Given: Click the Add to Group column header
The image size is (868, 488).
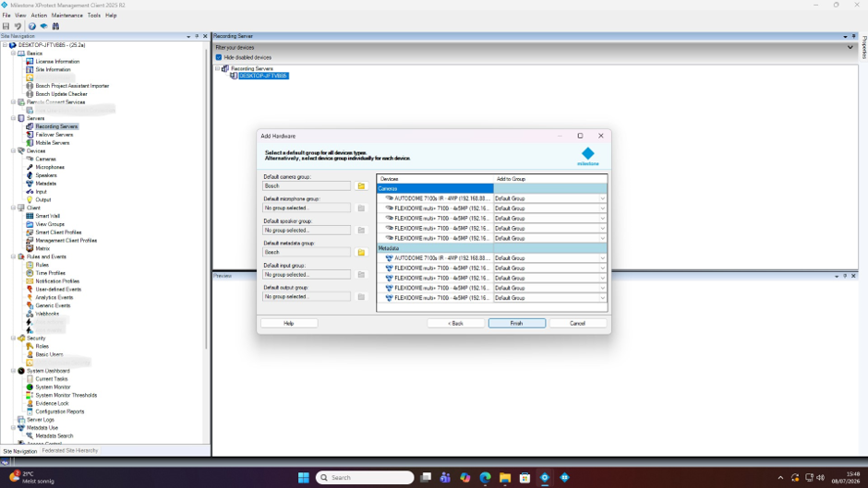Looking at the screenshot, I should (x=550, y=179).
